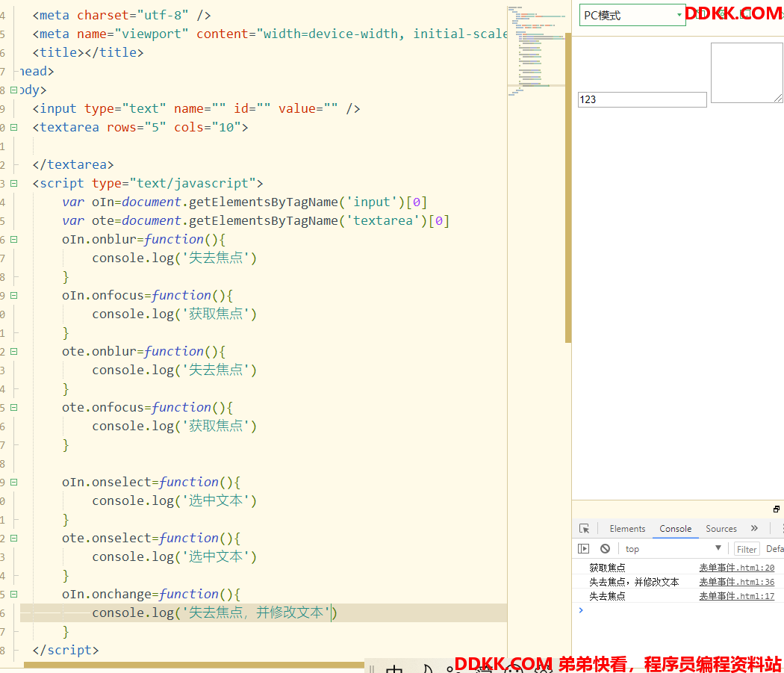
Task: Fold the ote.onfocus function block
Action: point(14,408)
